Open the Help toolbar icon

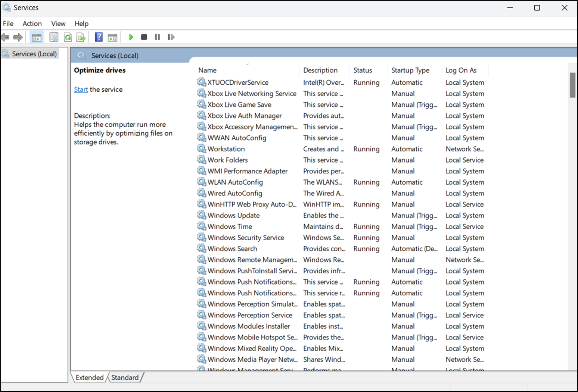pos(99,37)
